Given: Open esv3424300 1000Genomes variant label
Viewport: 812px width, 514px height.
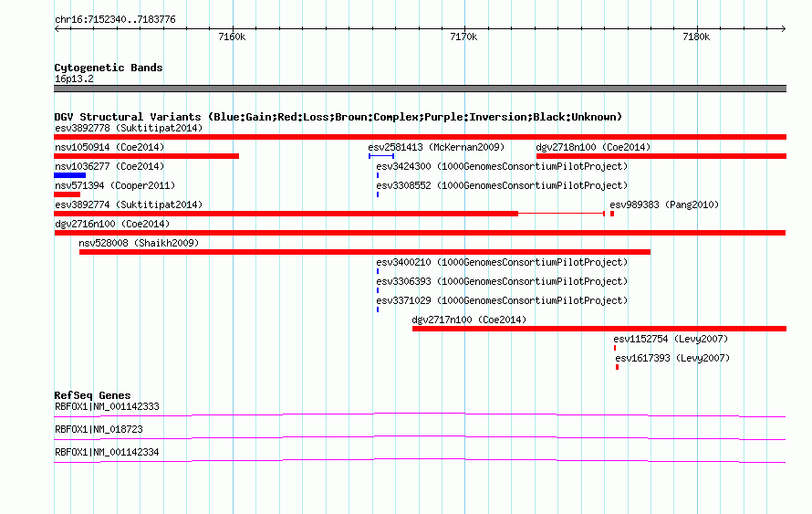Looking at the screenshot, I should click(502, 166).
